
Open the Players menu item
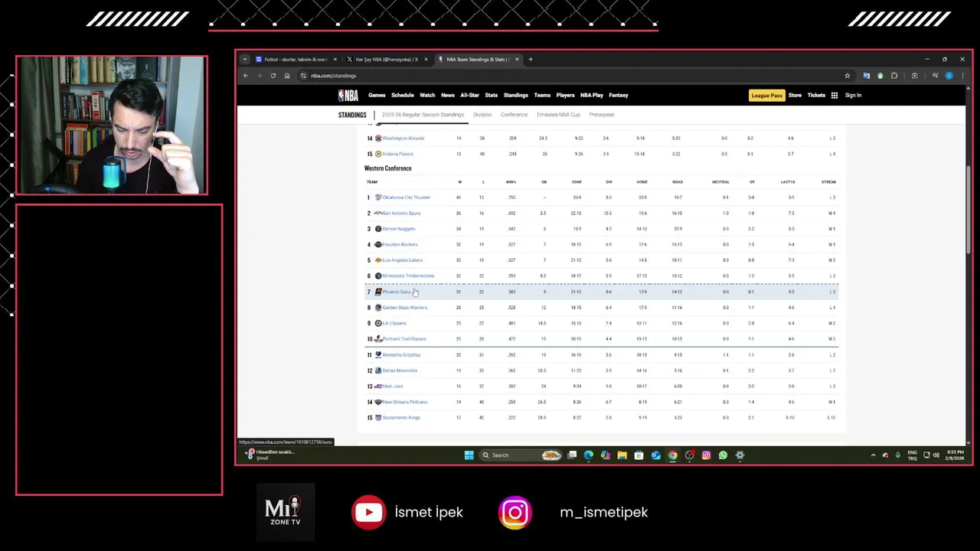(566, 96)
